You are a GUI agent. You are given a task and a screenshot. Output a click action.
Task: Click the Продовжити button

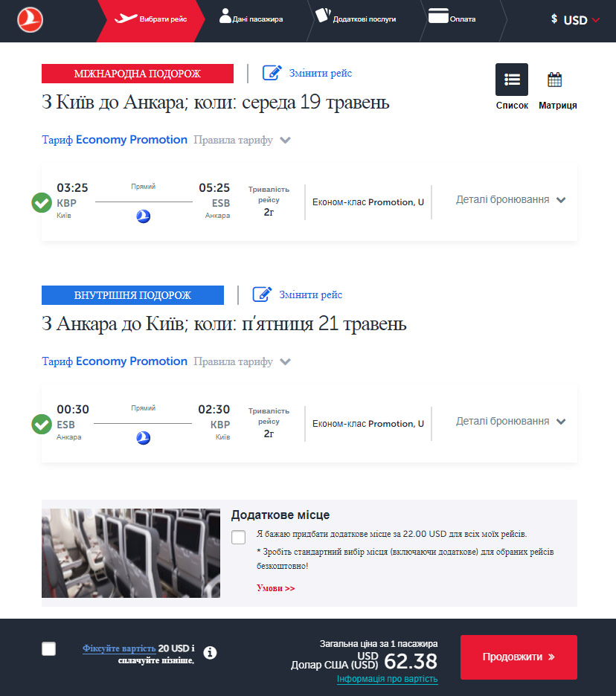click(x=519, y=657)
